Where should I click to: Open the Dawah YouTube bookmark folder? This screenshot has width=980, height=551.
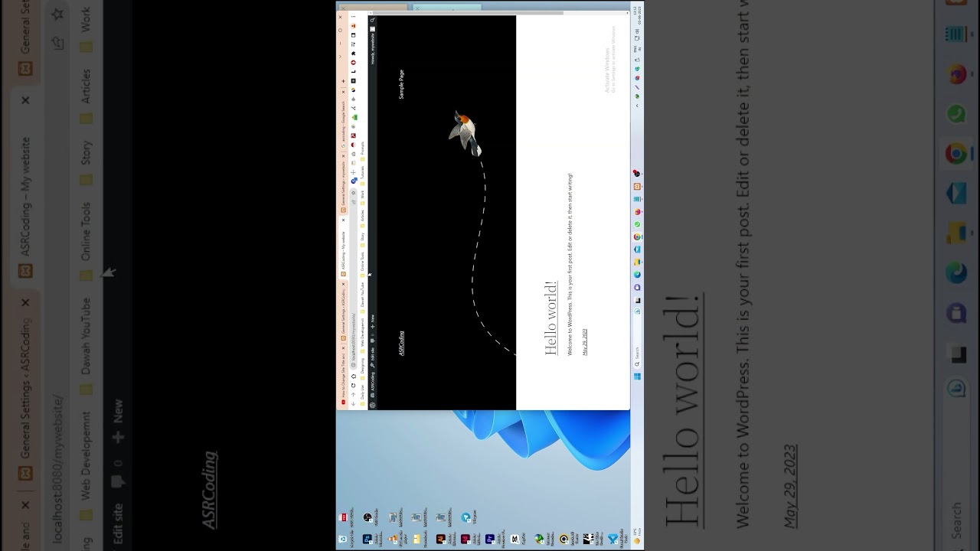[363, 297]
